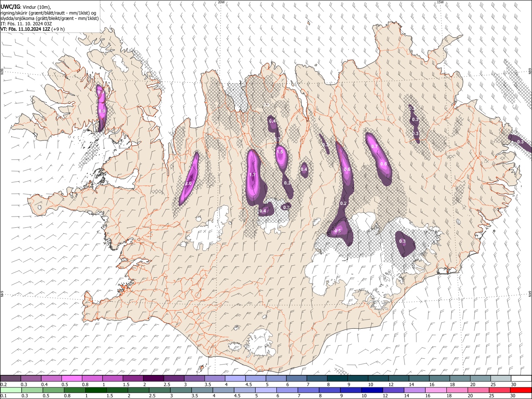Choose the dark teal 8 swatch in upper legend row
Viewport: 532px width, 399px height.
coord(337,378)
